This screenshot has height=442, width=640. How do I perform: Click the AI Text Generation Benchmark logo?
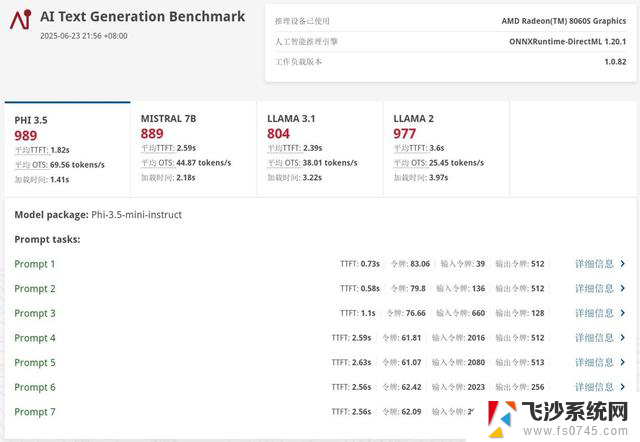tap(20, 19)
